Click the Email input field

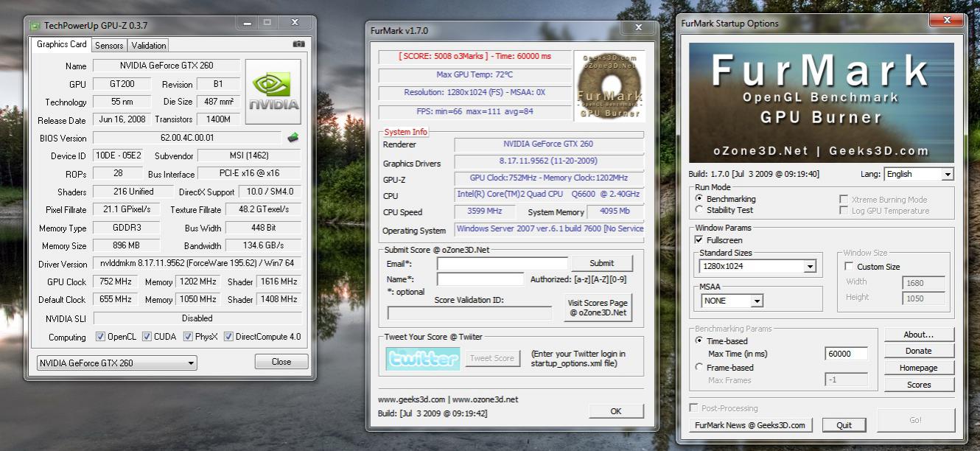[x=503, y=263]
